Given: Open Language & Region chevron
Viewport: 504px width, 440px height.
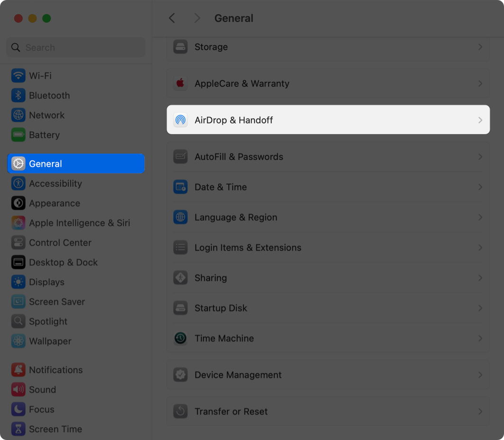Looking at the screenshot, I should coord(480,217).
